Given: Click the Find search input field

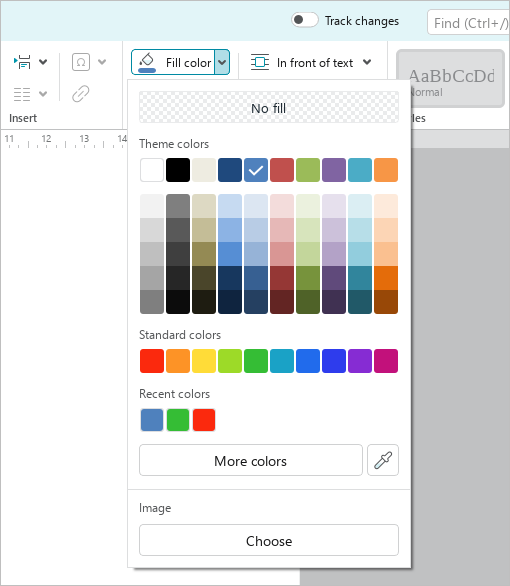Looking at the screenshot, I should tap(469, 22).
